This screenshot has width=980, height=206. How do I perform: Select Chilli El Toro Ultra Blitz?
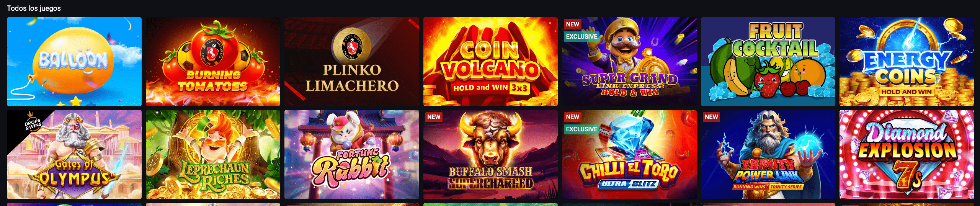pyautogui.click(x=629, y=155)
